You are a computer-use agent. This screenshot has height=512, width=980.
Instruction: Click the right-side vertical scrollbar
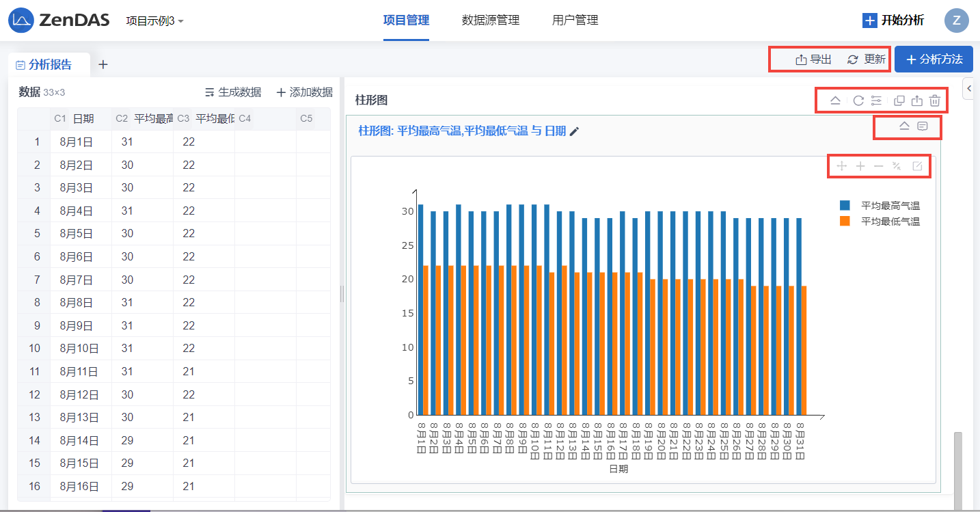click(957, 470)
